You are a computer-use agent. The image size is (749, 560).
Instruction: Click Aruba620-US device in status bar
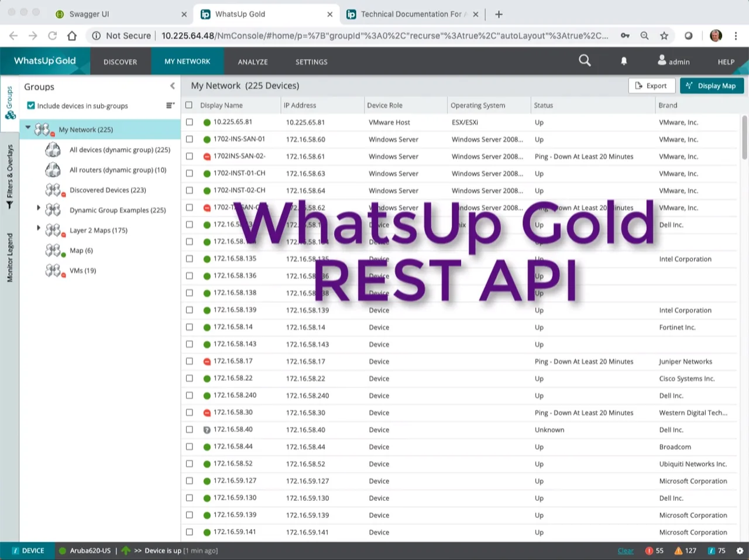[x=90, y=551]
